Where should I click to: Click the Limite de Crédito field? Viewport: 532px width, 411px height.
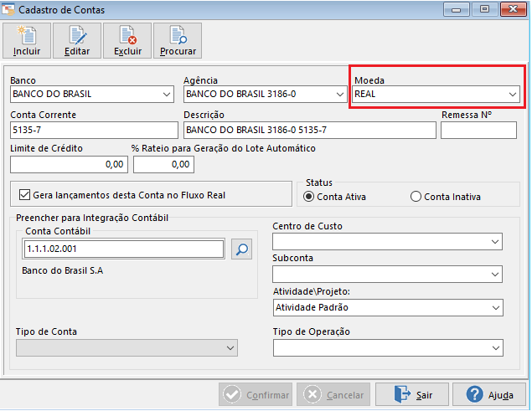[69, 164]
